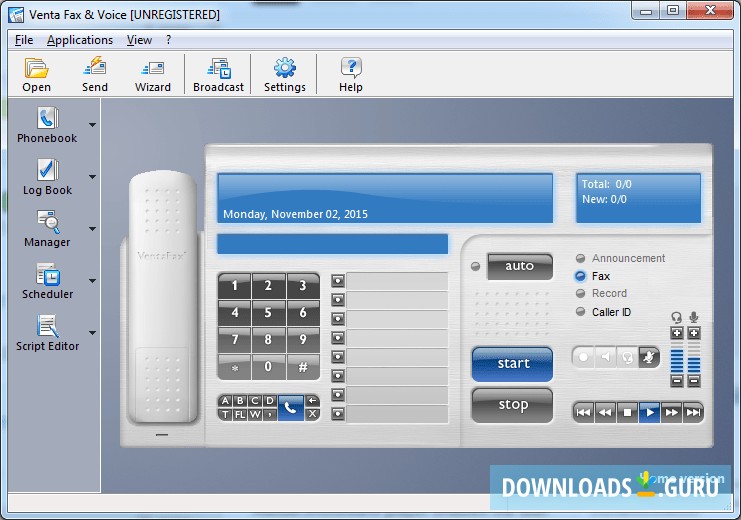Image resolution: width=741 pixels, height=520 pixels.
Task: Click the record dot button
Action: [x=584, y=357]
